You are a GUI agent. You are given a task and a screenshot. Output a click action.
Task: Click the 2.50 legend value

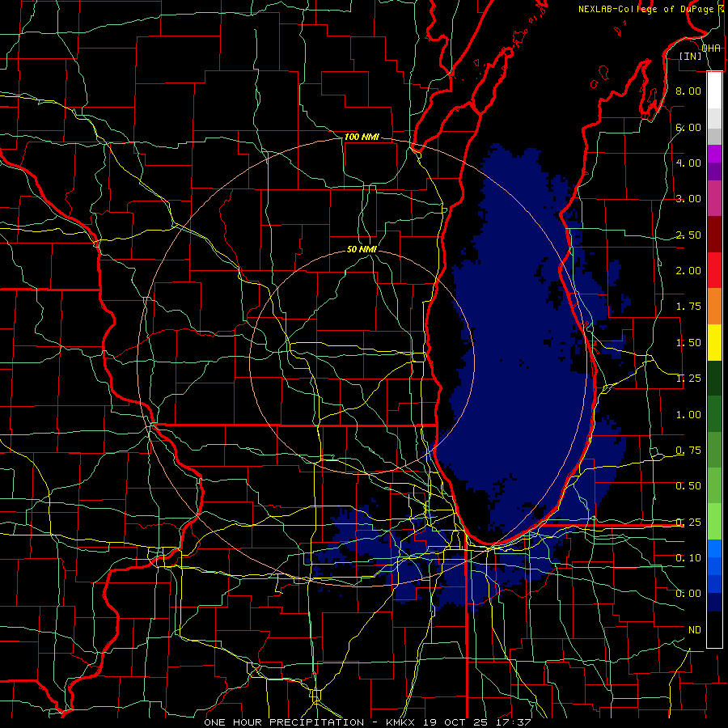click(x=688, y=235)
